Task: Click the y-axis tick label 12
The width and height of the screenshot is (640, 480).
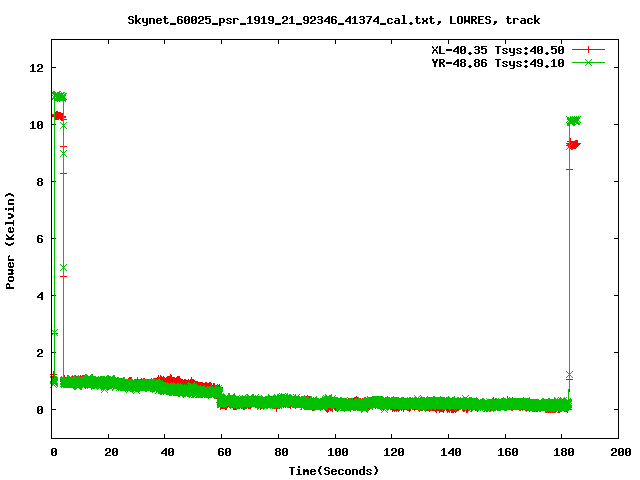Action: [36, 68]
